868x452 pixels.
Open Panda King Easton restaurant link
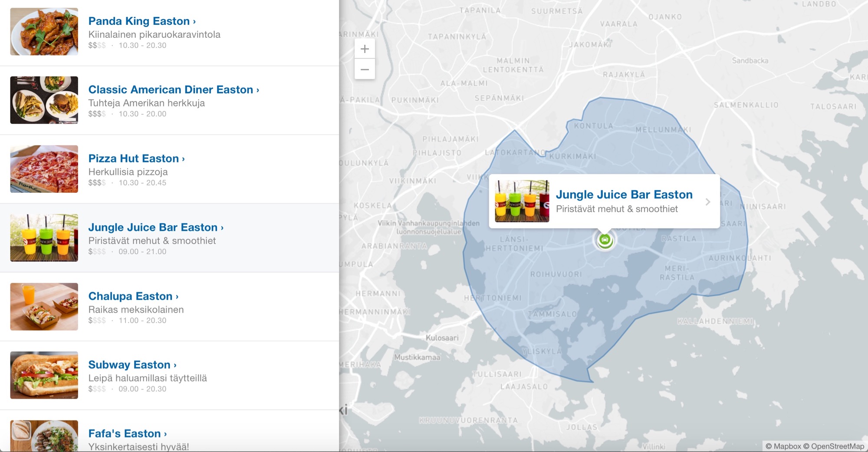click(142, 21)
